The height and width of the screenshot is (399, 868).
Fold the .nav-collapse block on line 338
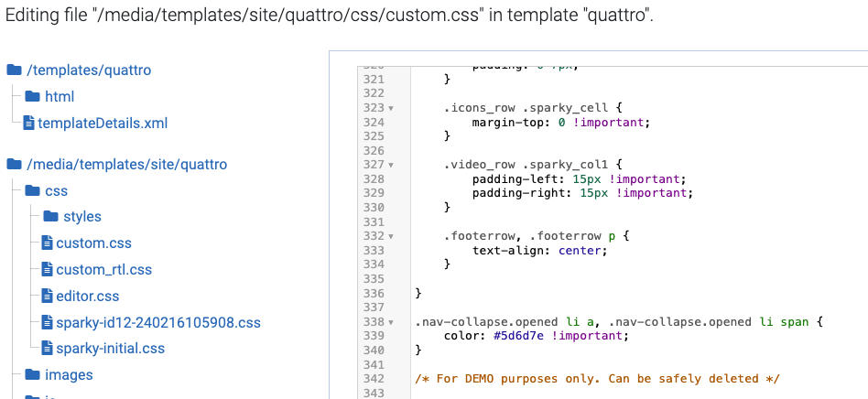(x=392, y=322)
